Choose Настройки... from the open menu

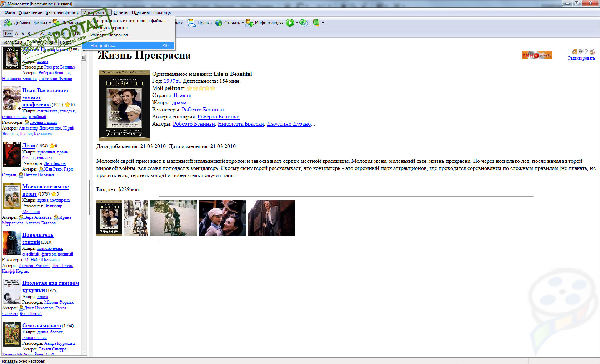[x=128, y=46]
